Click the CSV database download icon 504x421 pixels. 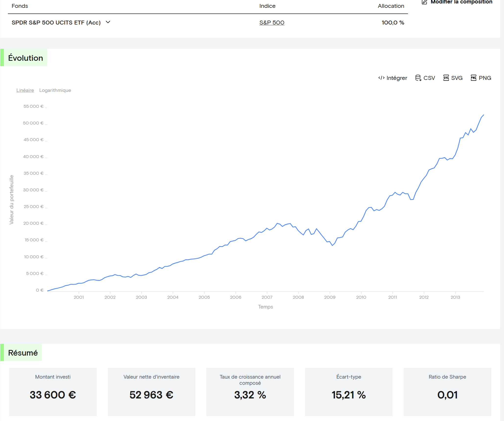tap(418, 78)
